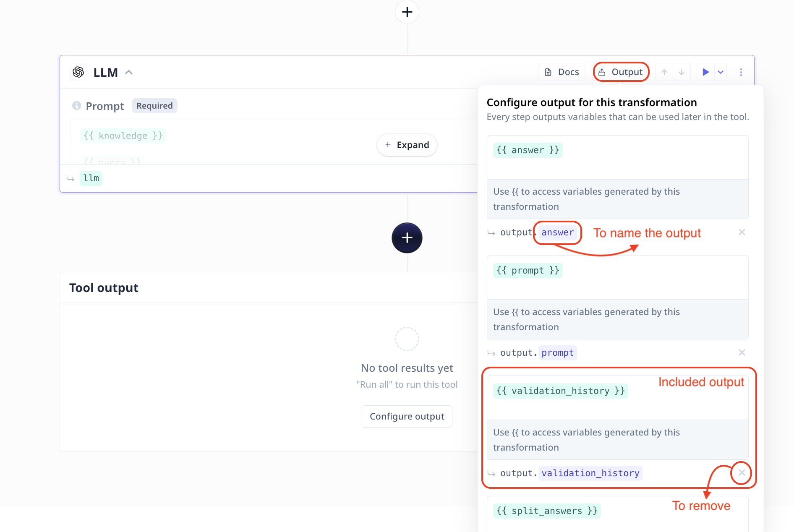This screenshot has height=532, width=794.
Task: Move the LLM step up
Action: (664, 72)
